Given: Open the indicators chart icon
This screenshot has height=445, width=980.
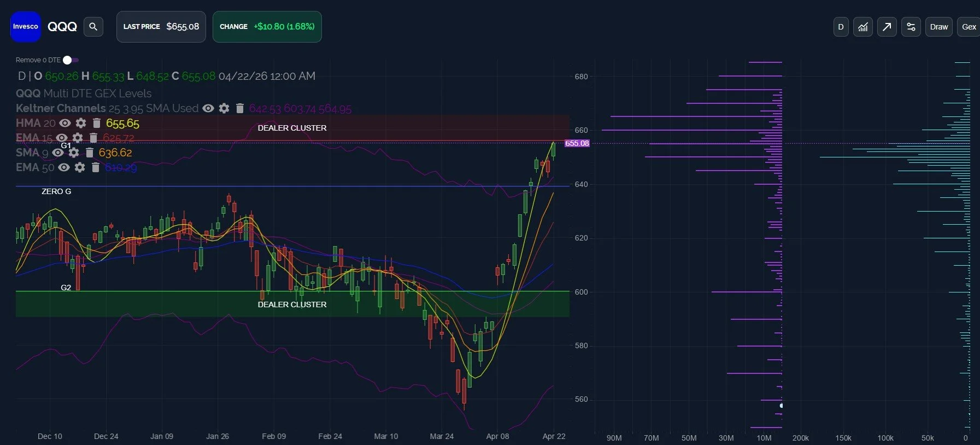Looking at the screenshot, I should coord(863,27).
